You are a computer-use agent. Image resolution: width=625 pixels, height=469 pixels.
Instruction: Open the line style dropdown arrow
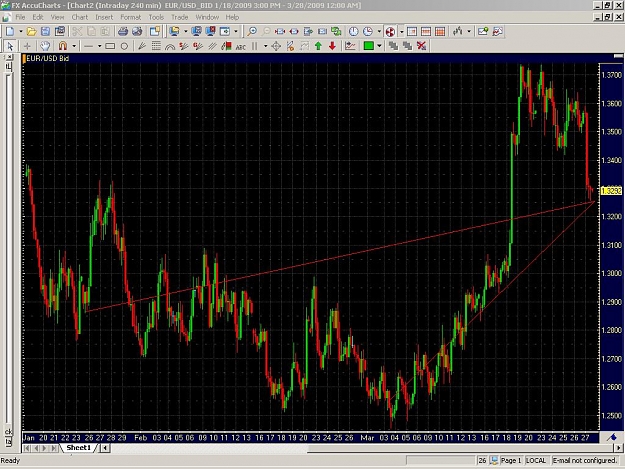(99, 46)
